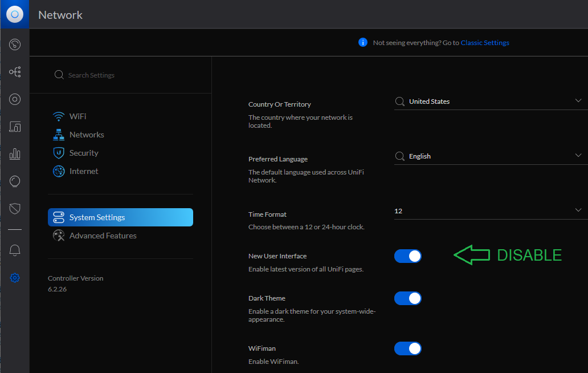Click 'Choose between a 12 or 24-hour clock.'
This screenshot has width=588, height=373.
pyautogui.click(x=307, y=227)
